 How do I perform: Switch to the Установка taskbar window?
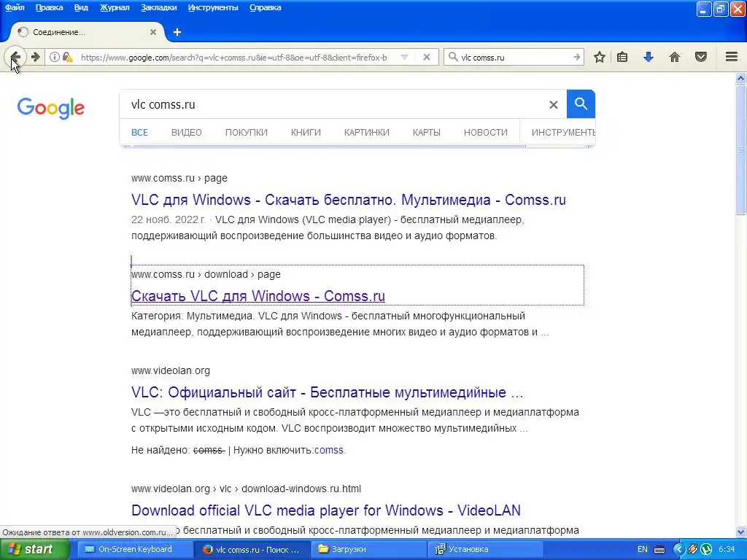point(486,549)
